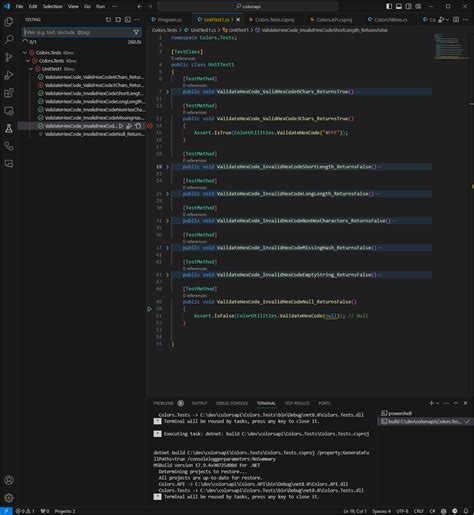
Task: Unfold InvalidHexCodeLongLength method at line 25
Action: (x=167, y=194)
